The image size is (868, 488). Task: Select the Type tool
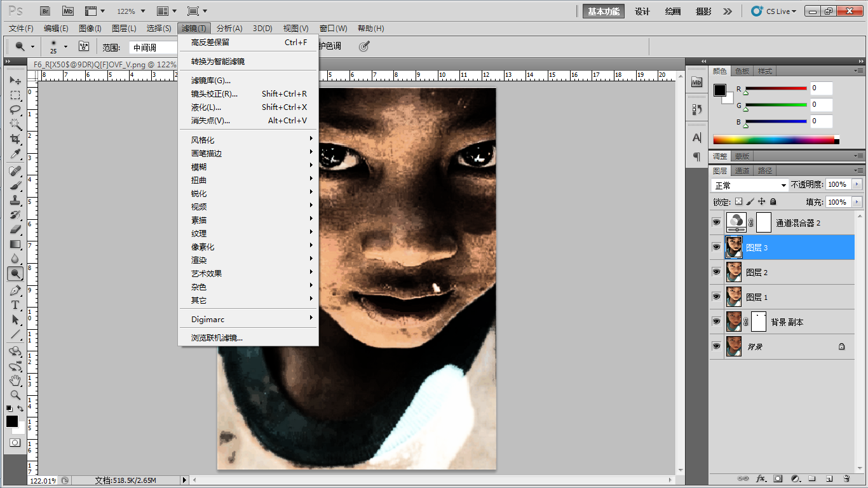15,305
